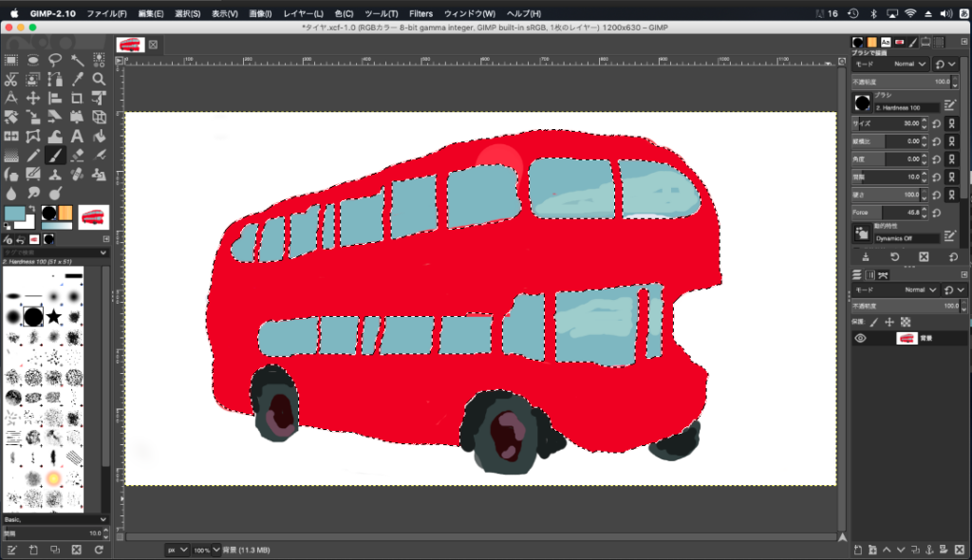The height and width of the screenshot is (560, 972).
Task: Select the Paintbrush tool in toolbox
Action: [x=55, y=156]
